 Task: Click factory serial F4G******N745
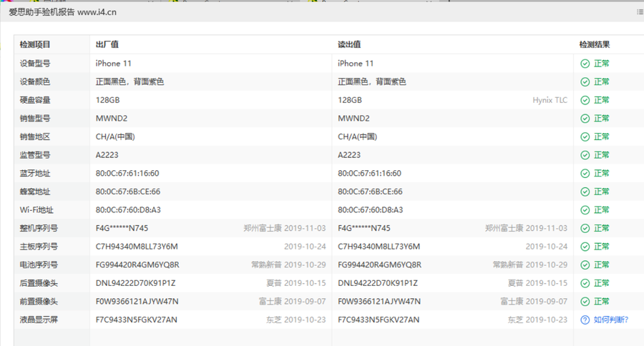(x=122, y=228)
